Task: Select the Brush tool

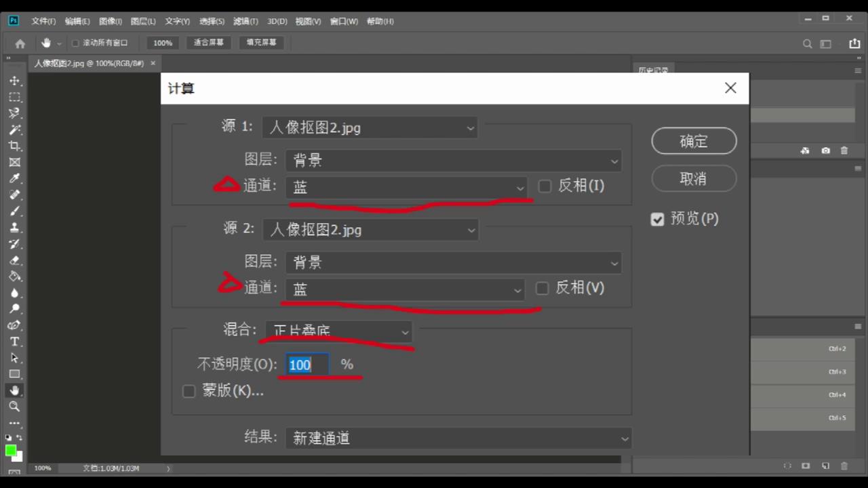Action: pos(15,211)
